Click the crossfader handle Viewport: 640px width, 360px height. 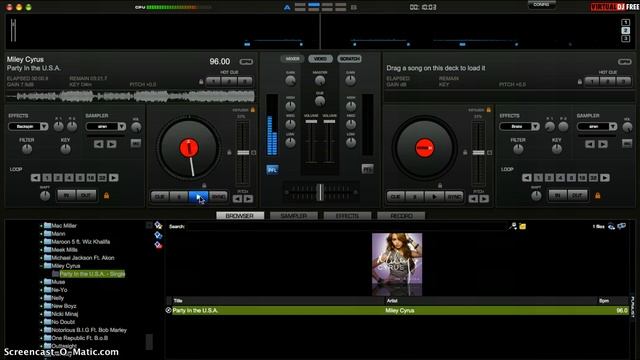click(x=321, y=192)
